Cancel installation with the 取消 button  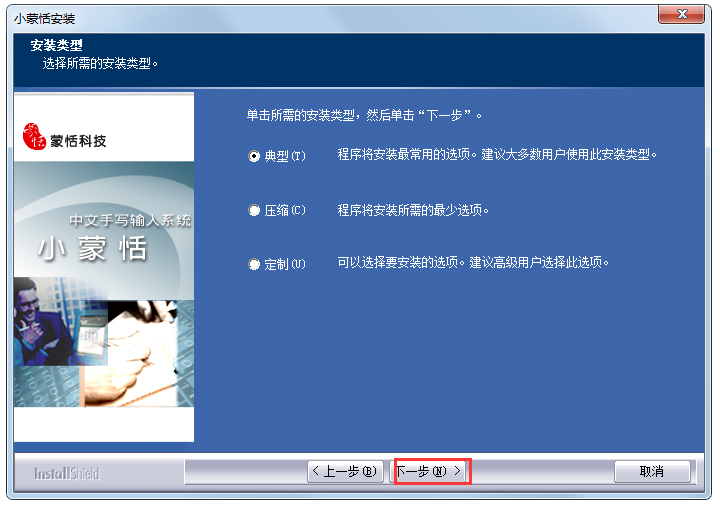pos(652,471)
